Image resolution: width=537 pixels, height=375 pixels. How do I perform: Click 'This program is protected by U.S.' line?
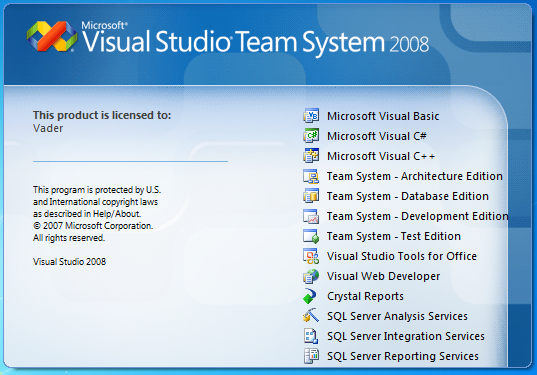coord(97,190)
